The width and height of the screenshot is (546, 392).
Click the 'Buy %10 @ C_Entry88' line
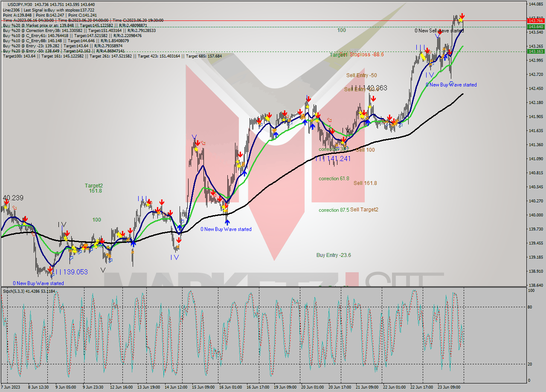[65, 40]
